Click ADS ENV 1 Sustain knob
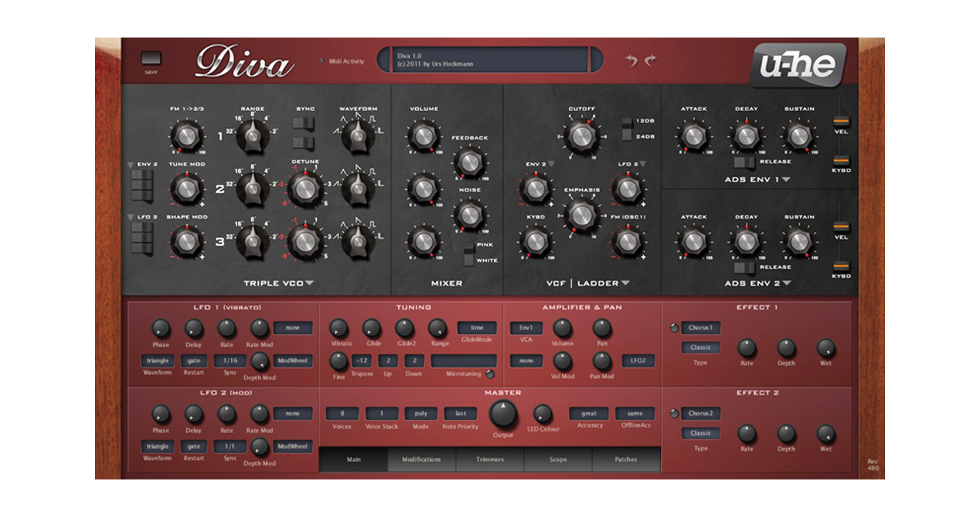The height and width of the screenshot is (517, 980). coord(799,136)
